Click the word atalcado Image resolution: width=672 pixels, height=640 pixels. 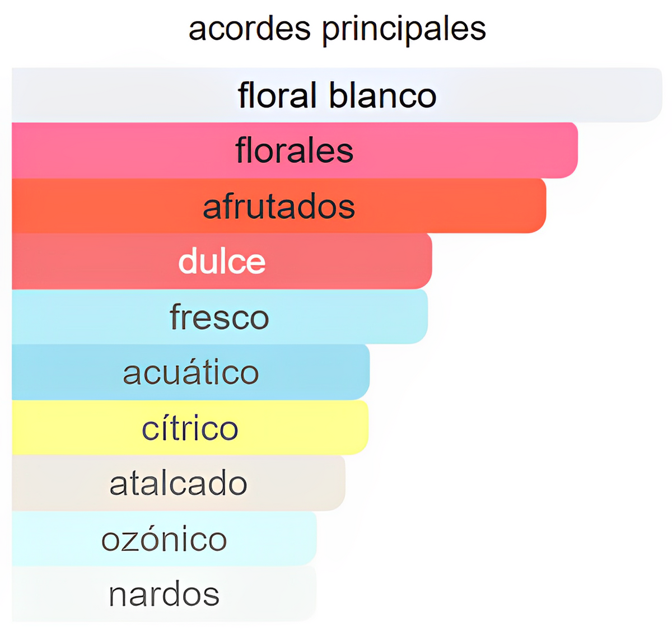click(x=178, y=483)
